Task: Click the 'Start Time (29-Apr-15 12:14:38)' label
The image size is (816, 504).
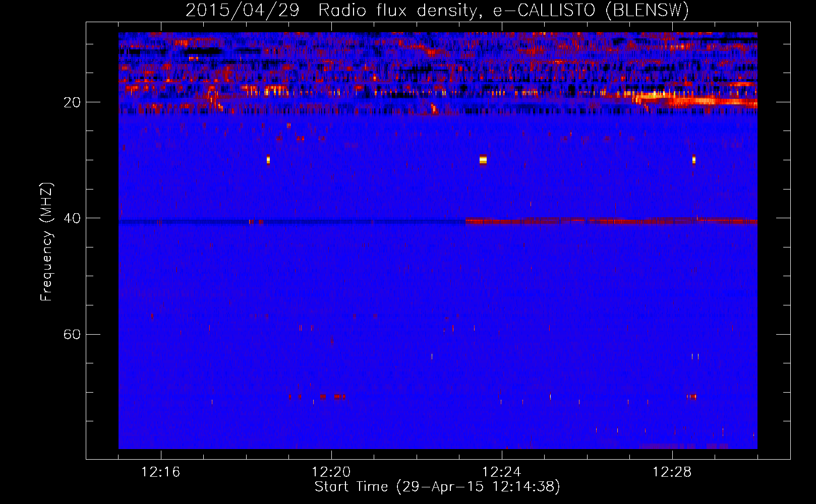Action: pyautogui.click(x=437, y=487)
